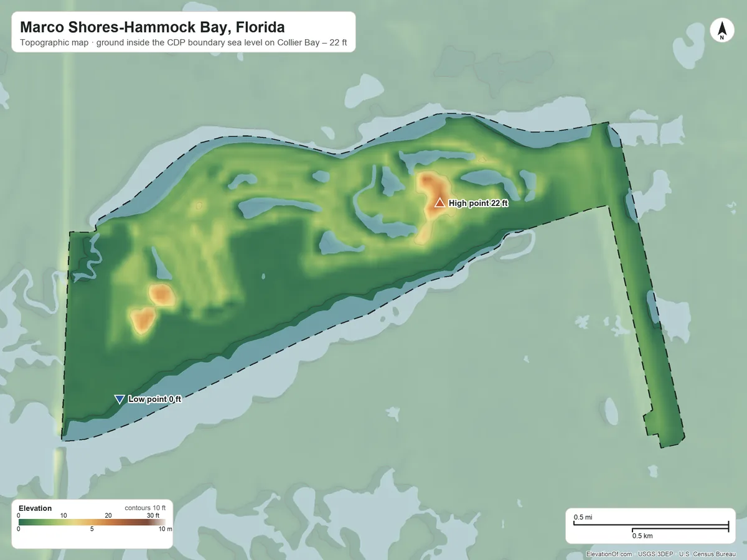Click the '30 ft' legend tick label

click(x=153, y=515)
